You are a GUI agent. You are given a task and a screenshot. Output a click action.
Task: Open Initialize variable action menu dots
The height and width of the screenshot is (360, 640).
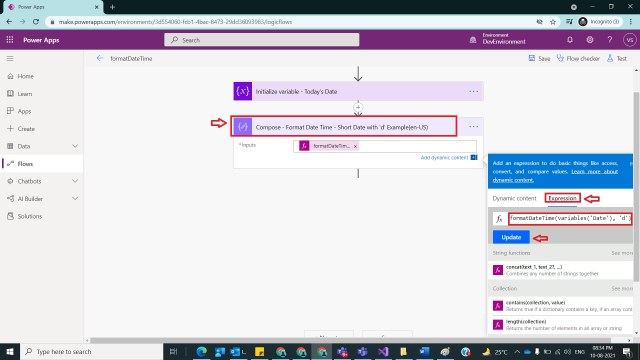[x=473, y=91]
